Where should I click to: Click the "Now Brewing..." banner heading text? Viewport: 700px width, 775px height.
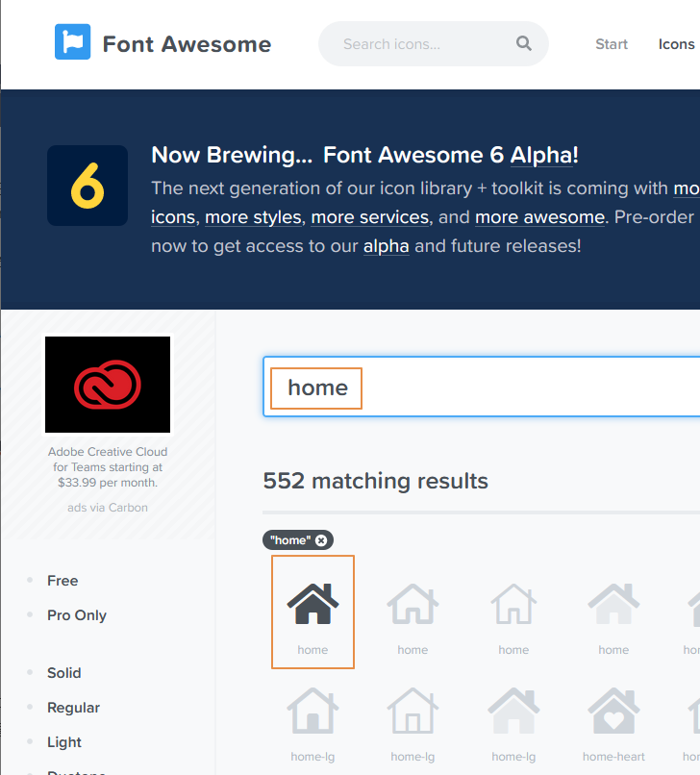[232, 155]
